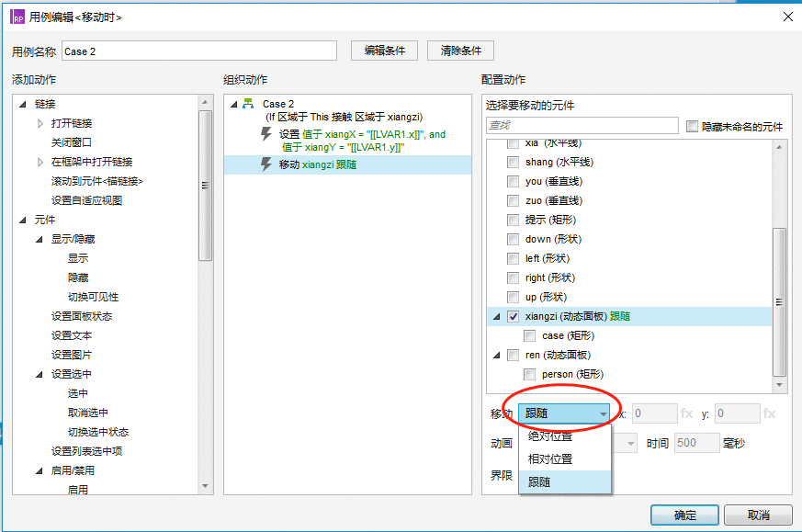
Task: Collapse the 链接 tree section
Action: pyautogui.click(x=22, y=104)
